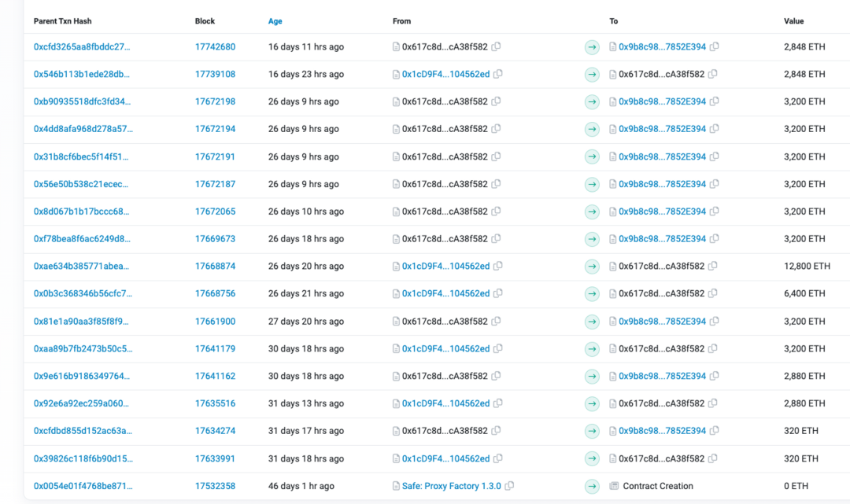This screenshot has width=850, height=504.
Task: Select the 12,800 ETH value cell
Action: [807, 266]
